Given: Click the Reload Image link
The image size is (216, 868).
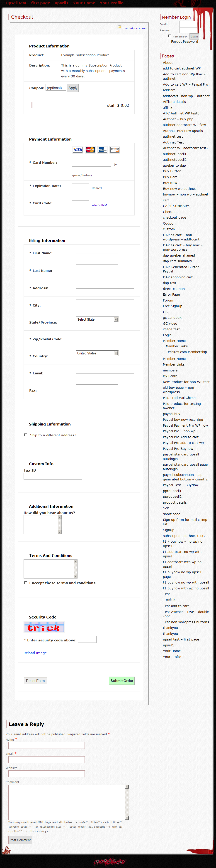Looking at the screenshot, I should tap(35, 653).
